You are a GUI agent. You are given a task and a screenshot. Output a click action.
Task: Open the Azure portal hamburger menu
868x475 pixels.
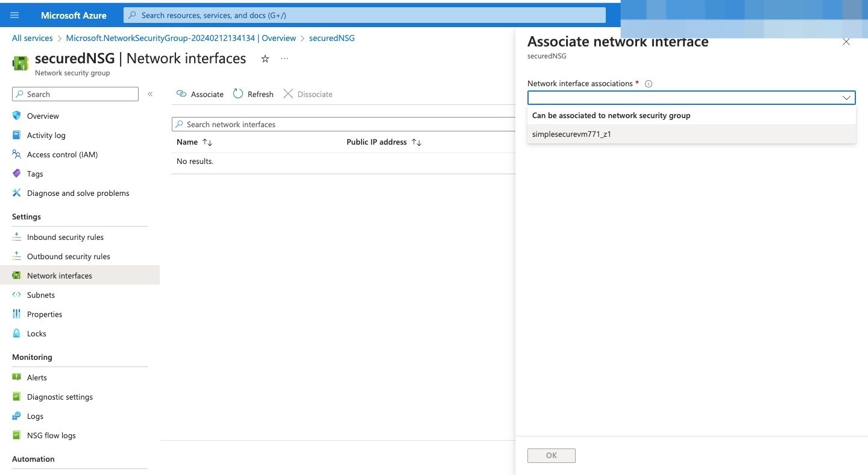click(15, 15)
